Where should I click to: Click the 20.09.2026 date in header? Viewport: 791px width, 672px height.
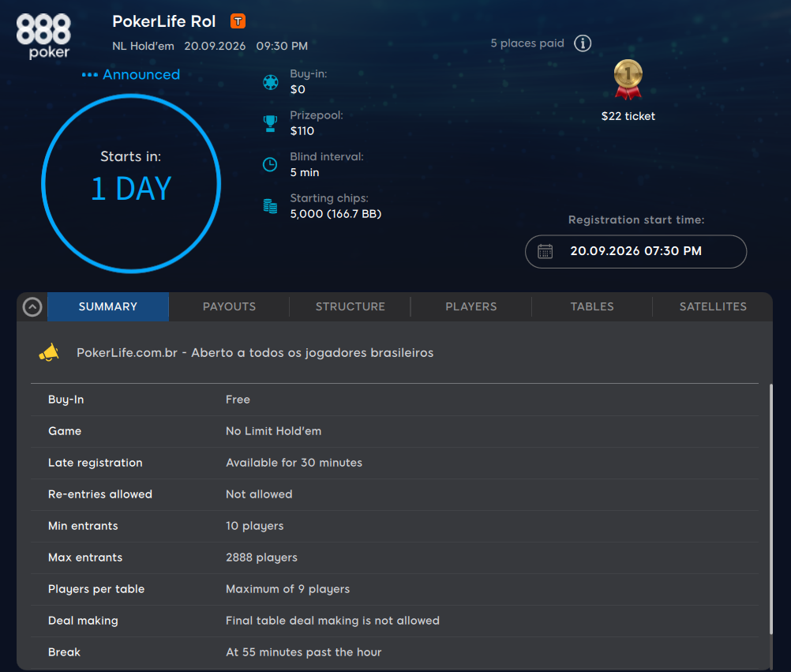pyautogui.click(x=215, y=46)
